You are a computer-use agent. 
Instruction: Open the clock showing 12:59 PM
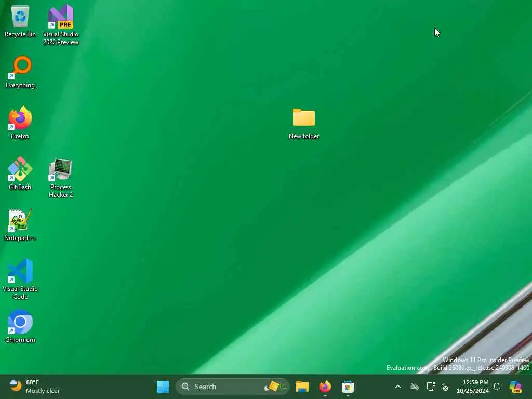(473, 387)
